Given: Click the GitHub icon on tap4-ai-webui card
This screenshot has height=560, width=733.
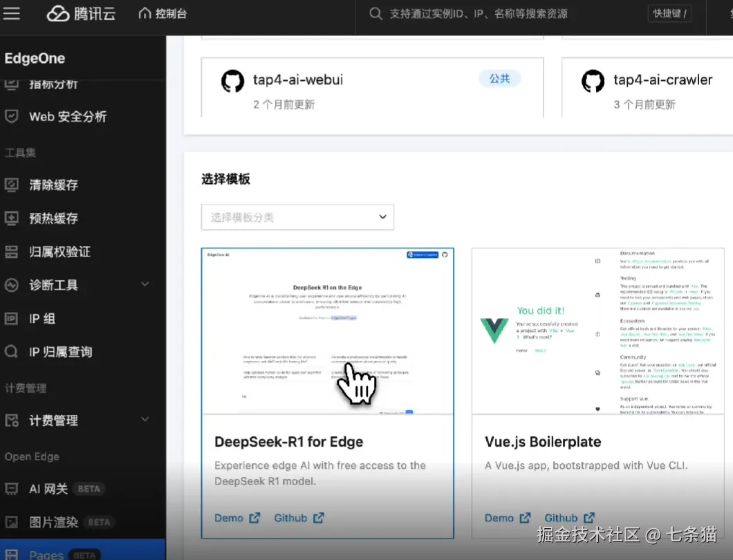Looking at the screenshot, I should click(x=233, y=81).
